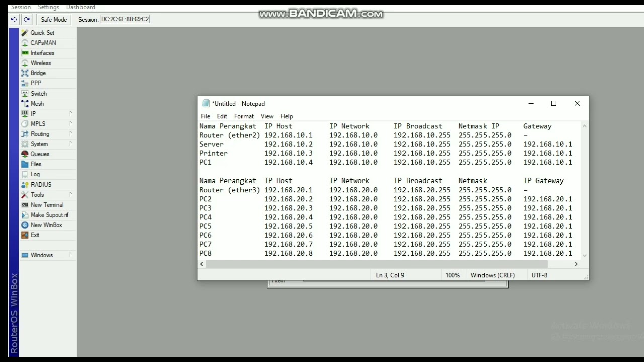Viewport: 644px width, 362px height.
Task: Open the Switch icon in sidebar
Action: point(25,93)
